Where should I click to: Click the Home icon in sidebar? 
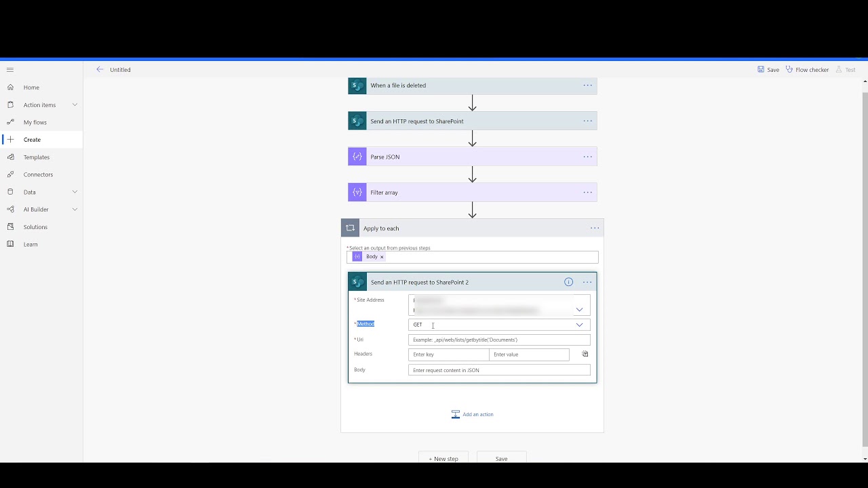(x=10, y=87)
